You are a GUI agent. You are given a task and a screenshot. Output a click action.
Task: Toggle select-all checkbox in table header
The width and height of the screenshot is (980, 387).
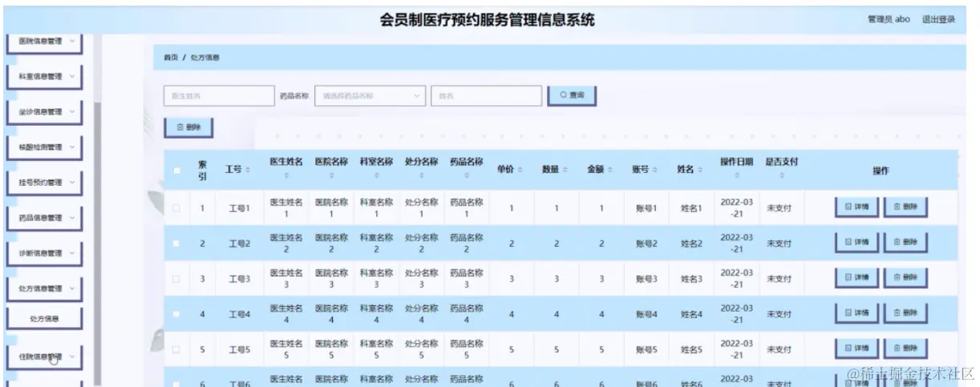(176, 170)
